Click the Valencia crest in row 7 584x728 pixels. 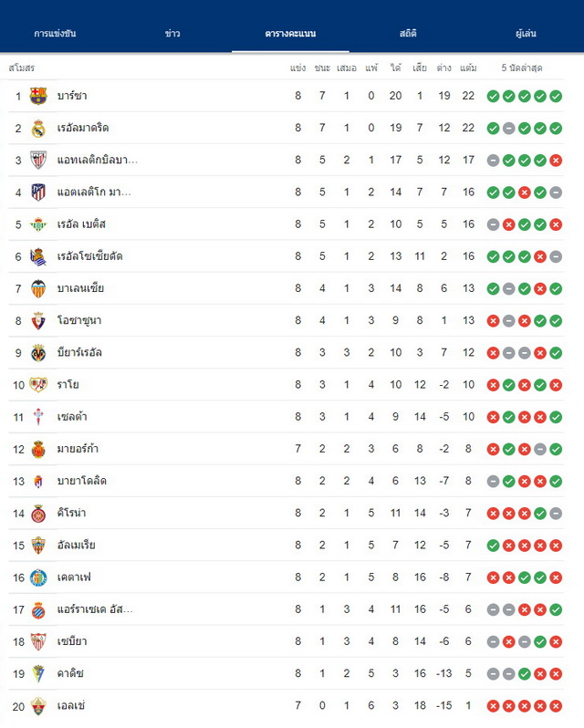[38, 289]
